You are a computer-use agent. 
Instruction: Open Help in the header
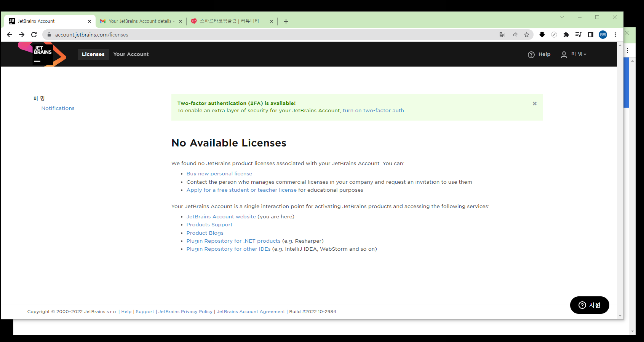[x=545, y=54]
